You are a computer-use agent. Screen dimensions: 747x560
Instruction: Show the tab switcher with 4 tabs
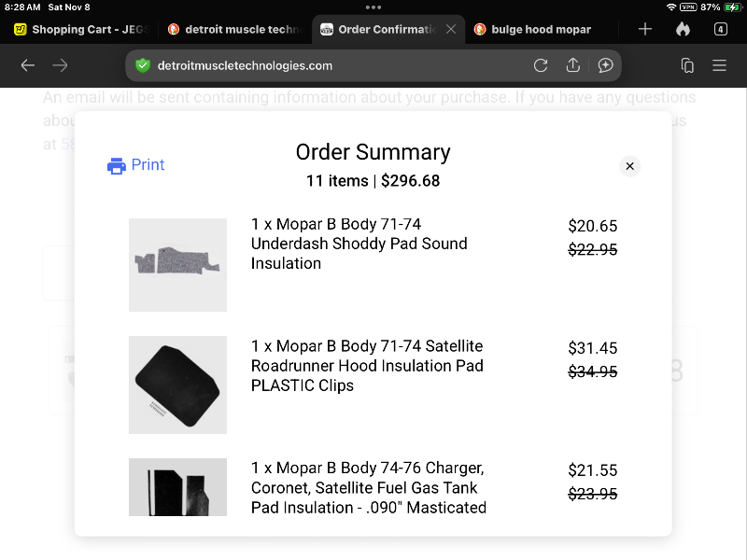tap(720, 29)
